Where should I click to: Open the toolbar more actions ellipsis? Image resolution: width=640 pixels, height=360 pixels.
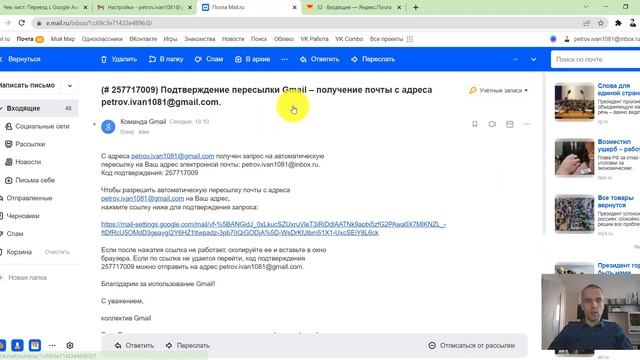pyautogui.click(x=284, y=59)
